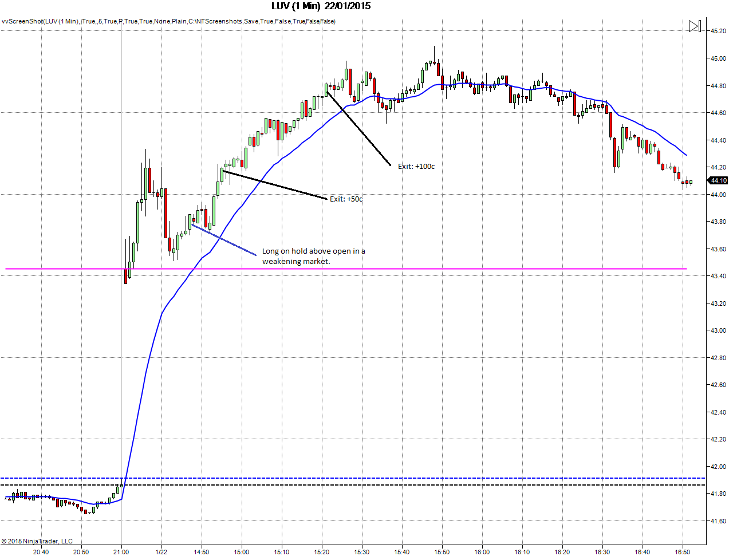The width and height of the screenshot is (733, 560).
Task: Click the 20:40 time axis label
Action: tap(41, 552)
